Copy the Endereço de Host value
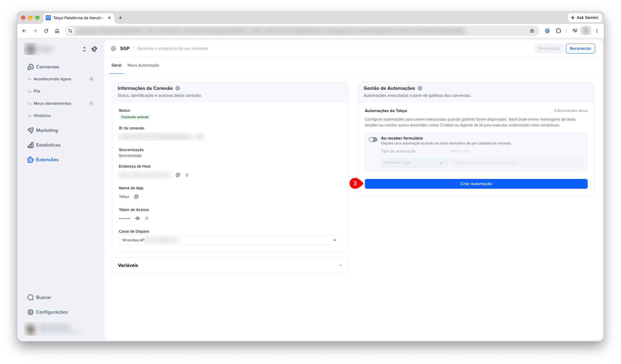 178,175
